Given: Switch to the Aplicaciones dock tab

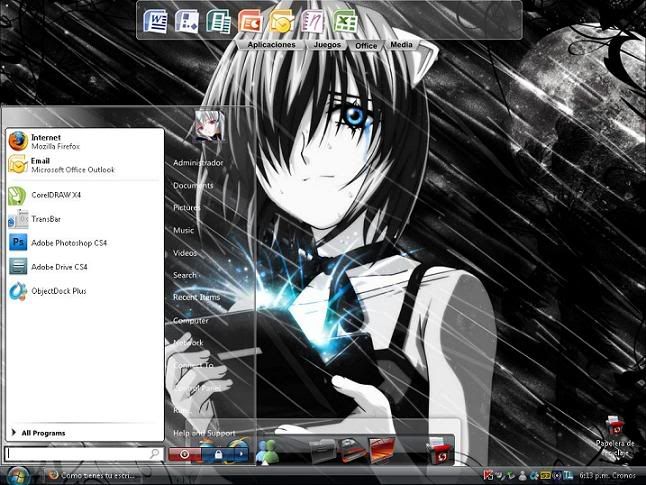Looking at the screenshot, I should pyautogui.click(x=272, y=45).
